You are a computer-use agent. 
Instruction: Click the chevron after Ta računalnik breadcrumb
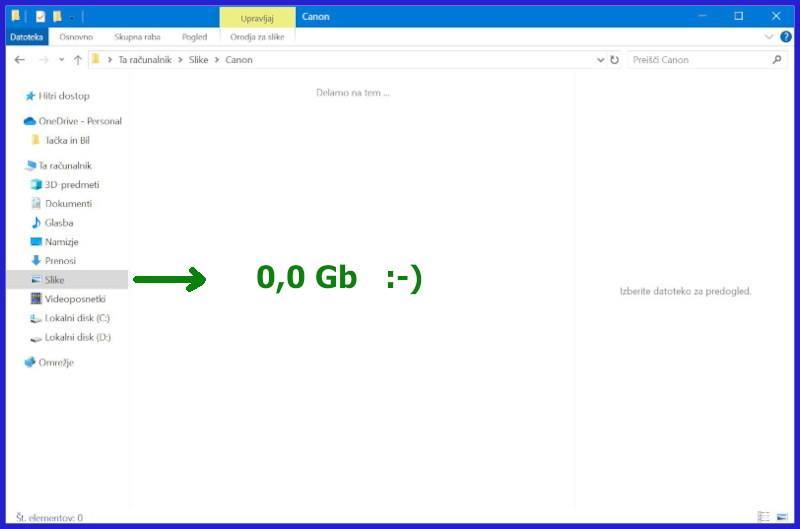180,60
